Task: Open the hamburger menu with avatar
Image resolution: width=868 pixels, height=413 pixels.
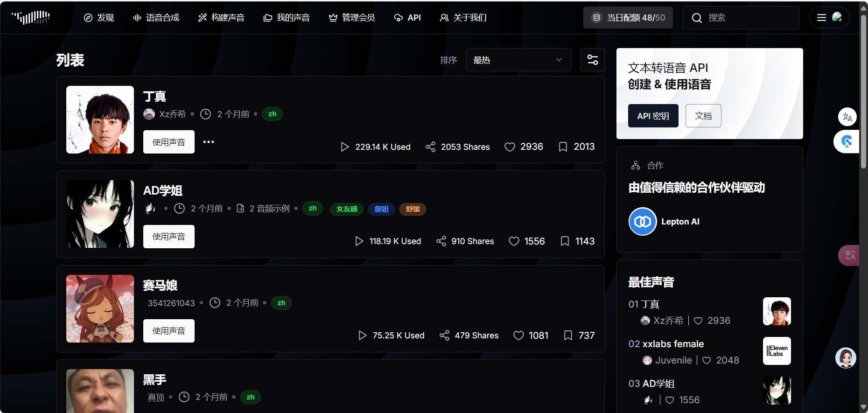Action: pyautogui.click(x=829, y=18)
